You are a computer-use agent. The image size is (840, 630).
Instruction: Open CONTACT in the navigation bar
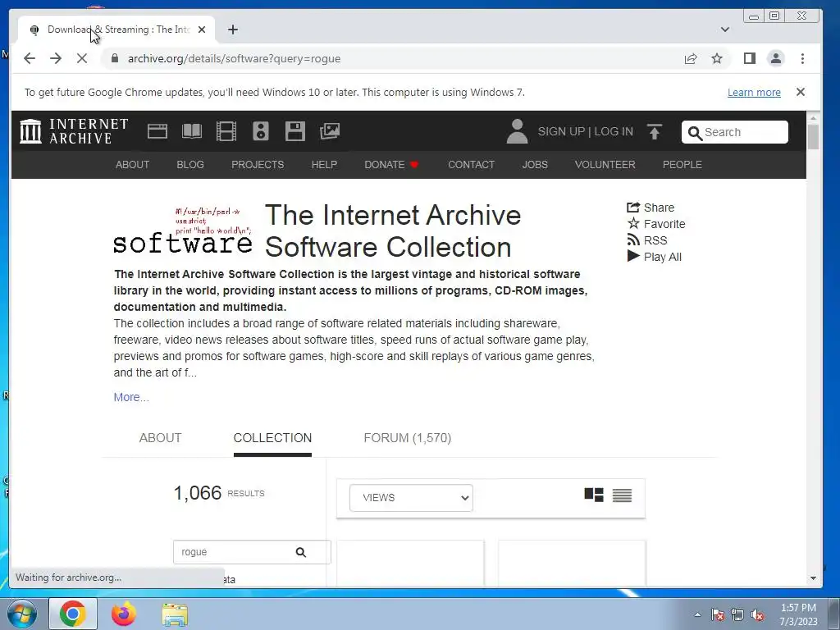click(x=472, y=164)
